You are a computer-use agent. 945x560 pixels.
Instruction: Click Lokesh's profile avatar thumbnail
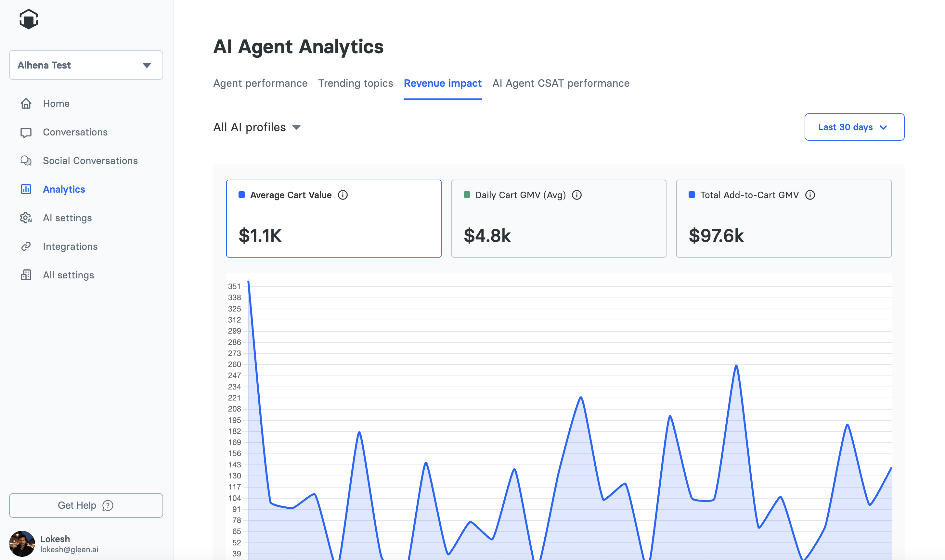22,543
